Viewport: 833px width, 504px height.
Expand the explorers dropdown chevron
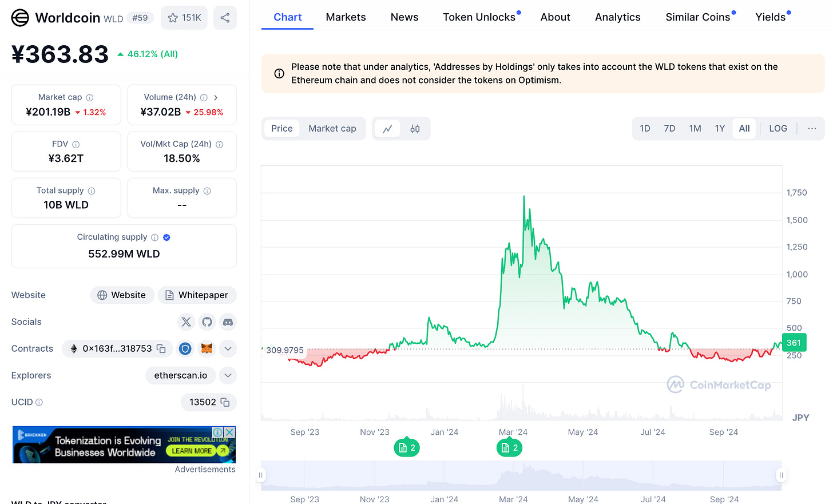tap(228, 375)
